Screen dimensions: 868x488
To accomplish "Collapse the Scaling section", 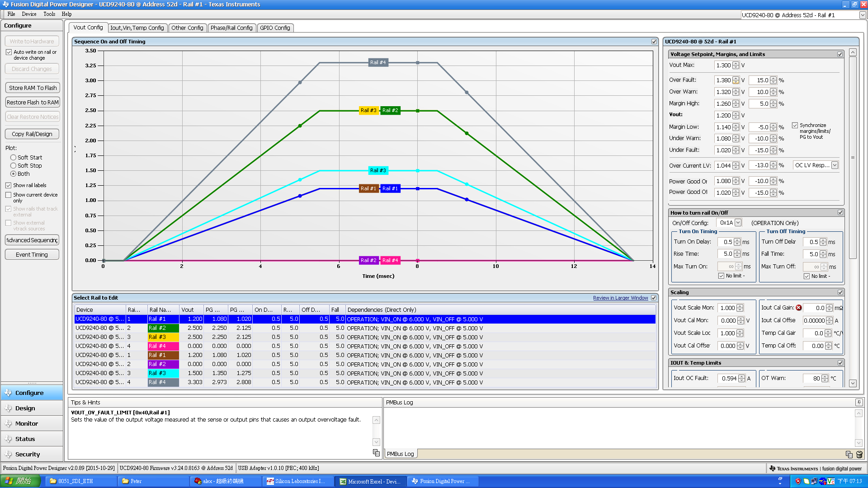I will tap(840, 292).
